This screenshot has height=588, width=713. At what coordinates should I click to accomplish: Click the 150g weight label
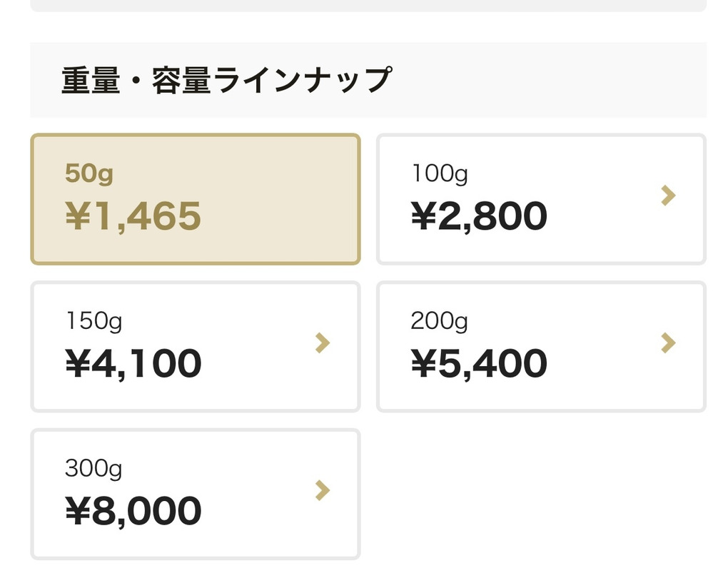point(93,321)
